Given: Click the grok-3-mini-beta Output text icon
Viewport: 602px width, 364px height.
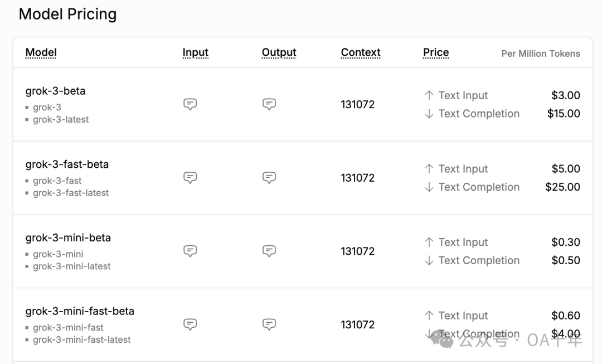Looking at the screenshot, I should [x=269, y=251].
